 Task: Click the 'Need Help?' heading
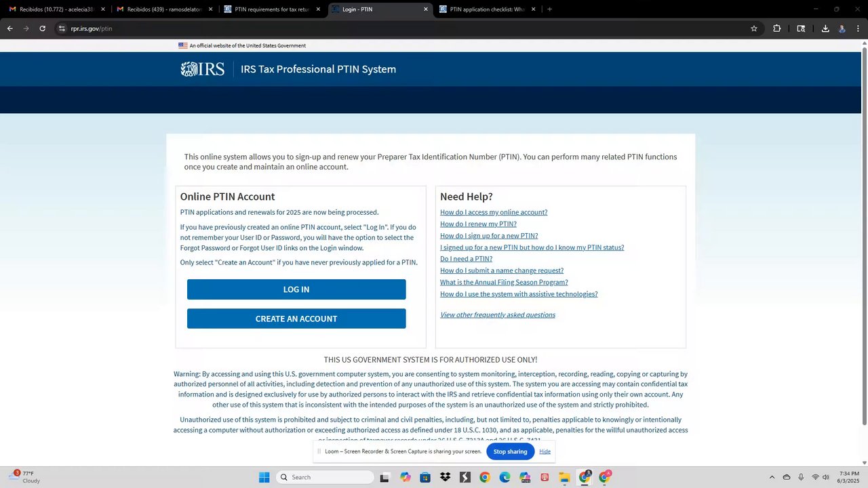point(467,197)
